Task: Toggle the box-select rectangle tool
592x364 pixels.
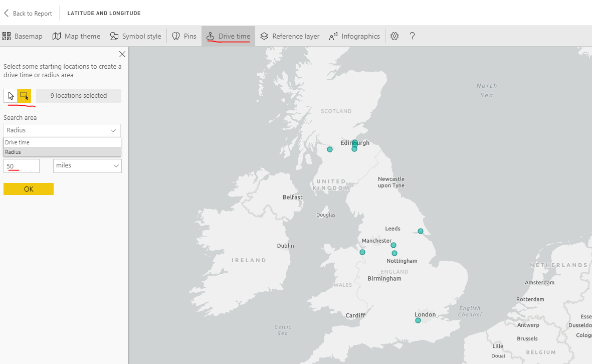Action: click(x=24, y=96)
